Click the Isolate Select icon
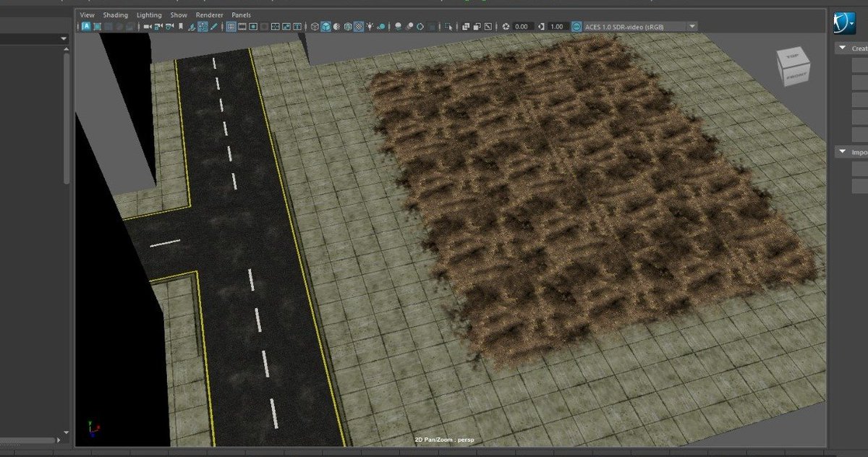The height and width of the screenshot is (457, 868). click(448, 26)
